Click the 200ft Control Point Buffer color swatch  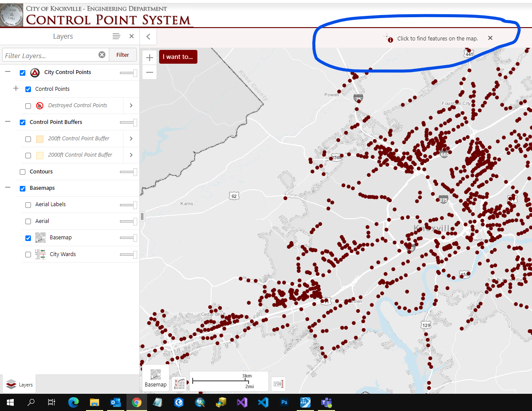pos(40,139)
